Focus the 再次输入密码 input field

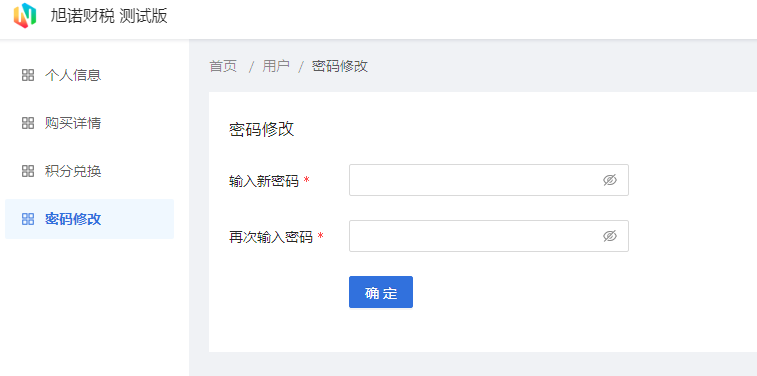point(489,236)
